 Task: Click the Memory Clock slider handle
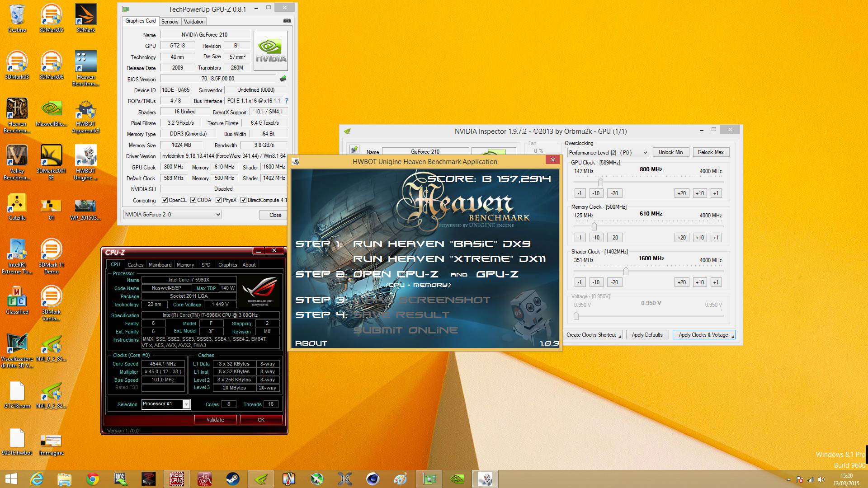594,226
